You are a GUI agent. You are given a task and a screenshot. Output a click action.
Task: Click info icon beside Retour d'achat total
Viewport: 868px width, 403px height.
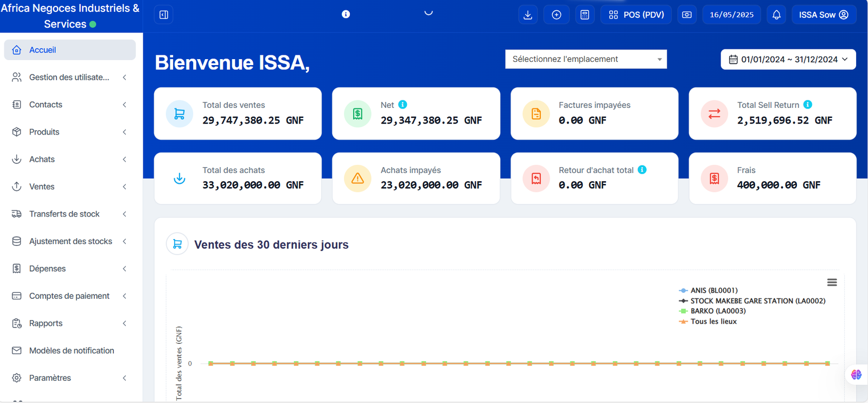(x=642, y=170)
